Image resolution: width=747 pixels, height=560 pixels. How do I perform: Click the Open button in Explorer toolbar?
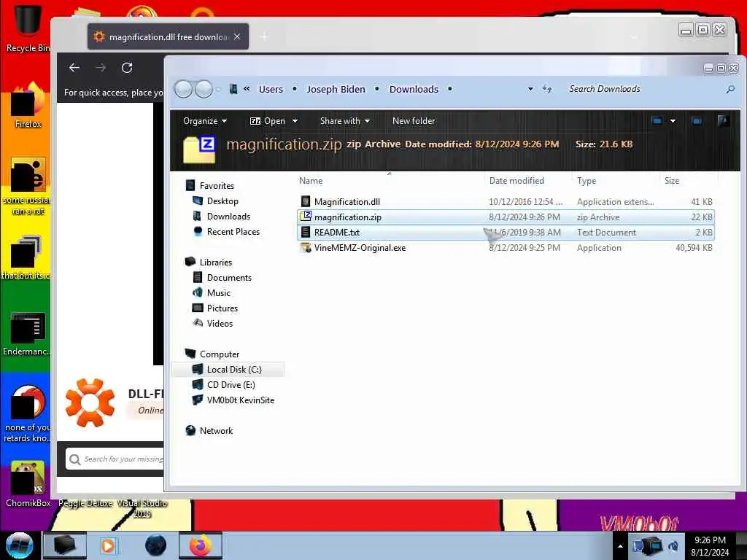(x=268, y=121)
